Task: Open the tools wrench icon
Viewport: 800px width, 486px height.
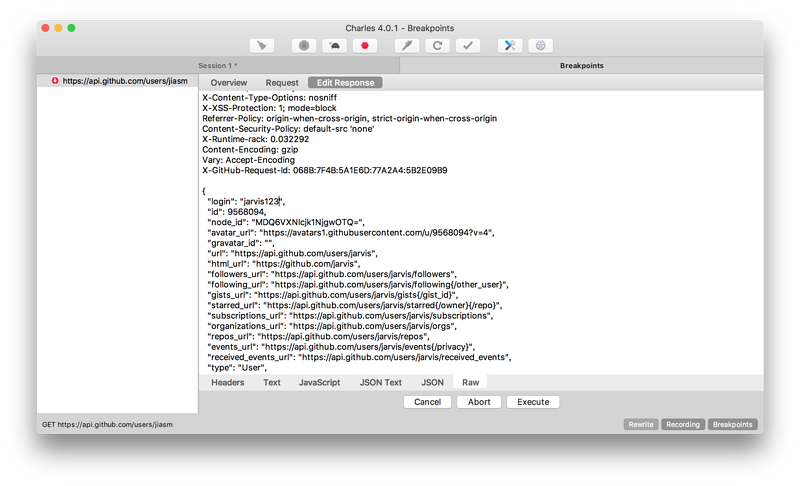Action: point(510,45)
